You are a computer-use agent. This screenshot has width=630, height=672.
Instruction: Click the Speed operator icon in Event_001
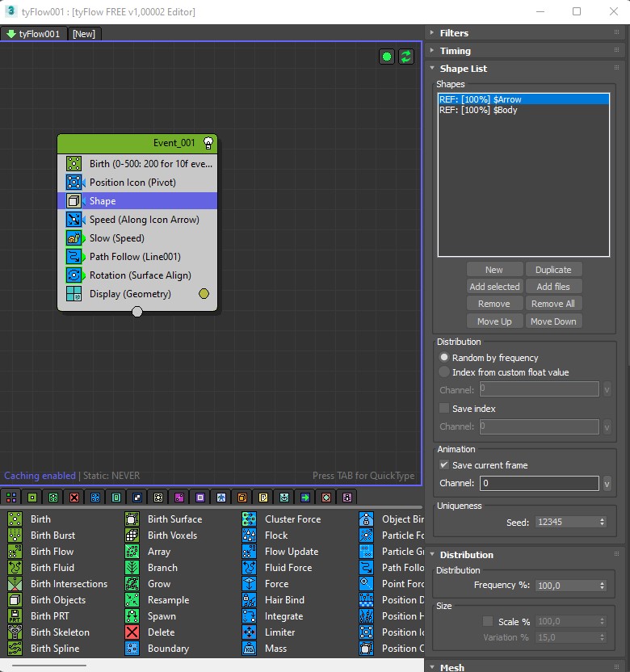click(73, 220)
